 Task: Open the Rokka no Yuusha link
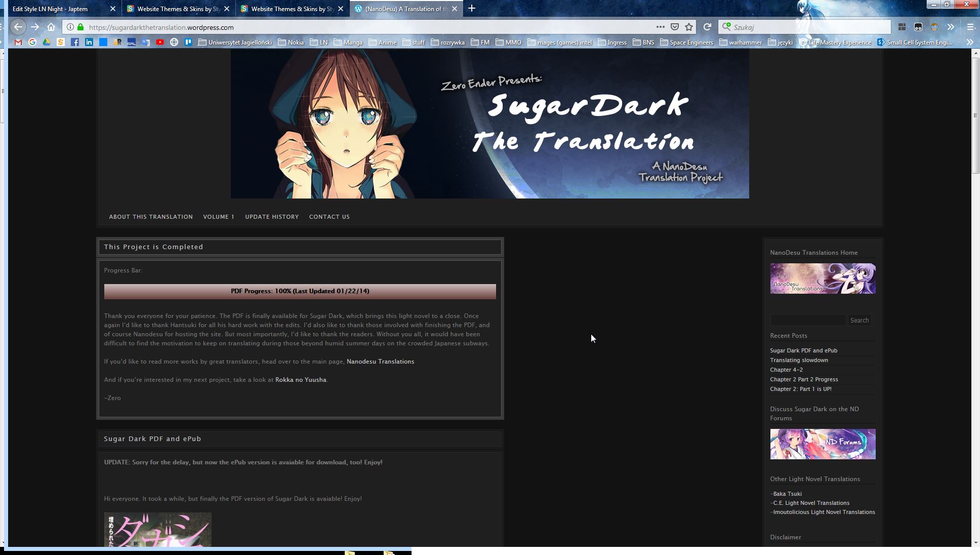pos(301,380)
